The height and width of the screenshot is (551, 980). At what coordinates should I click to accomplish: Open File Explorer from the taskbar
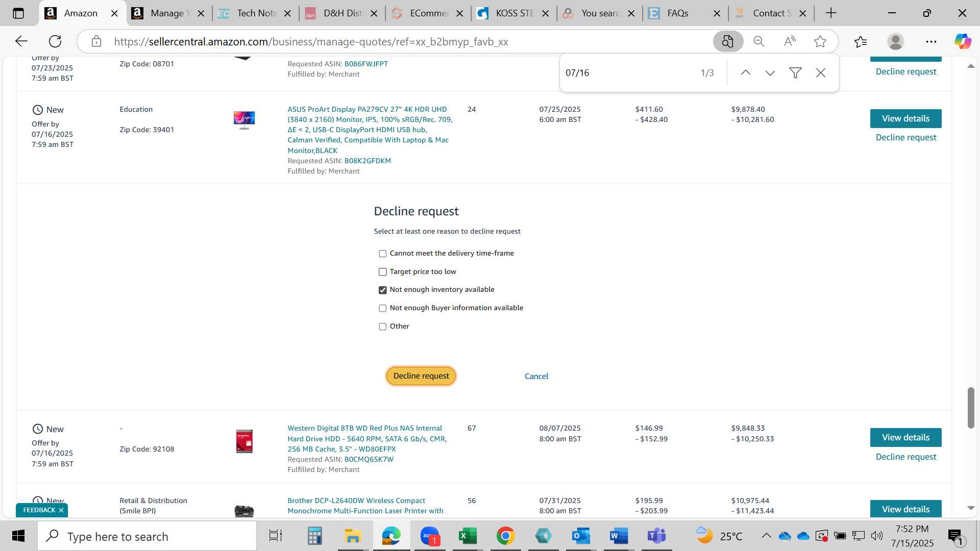click(353, 536)
